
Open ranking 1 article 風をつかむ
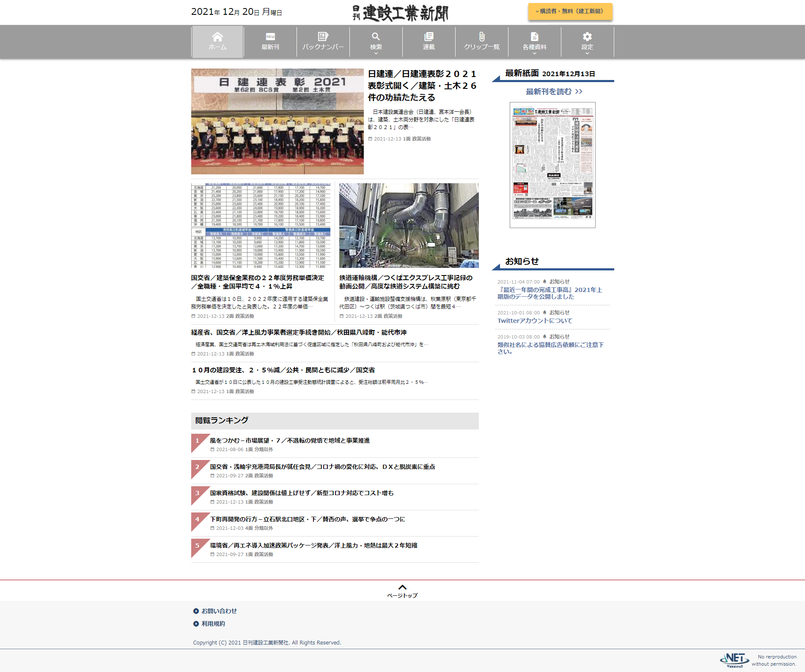tap(290, 441)
